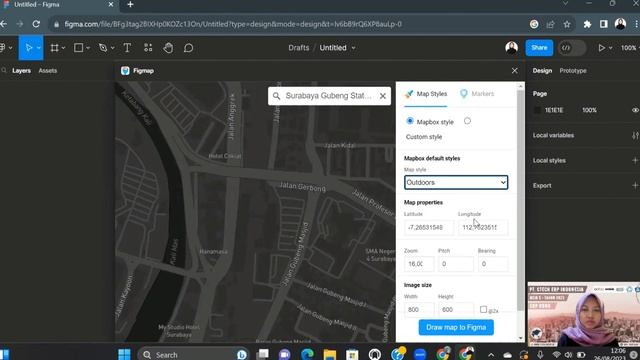640x360 pixels.
Task: Select the Frame tool
Action: (x=54, y=48)
